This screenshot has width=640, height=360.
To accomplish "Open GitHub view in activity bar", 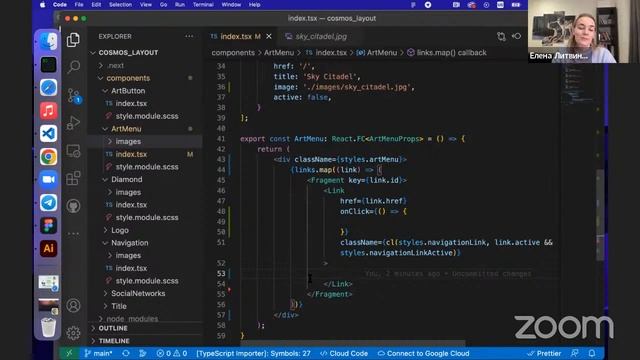I will 73,206.
